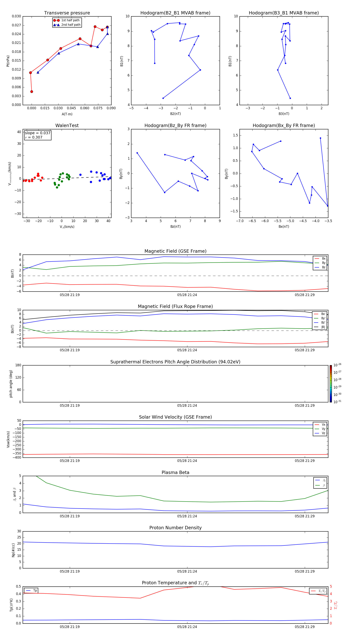Click the 'Magnetic Field (GSE Frame)' title
The height and width of the screenshot is (644, 351).
[x=175, y=251]
